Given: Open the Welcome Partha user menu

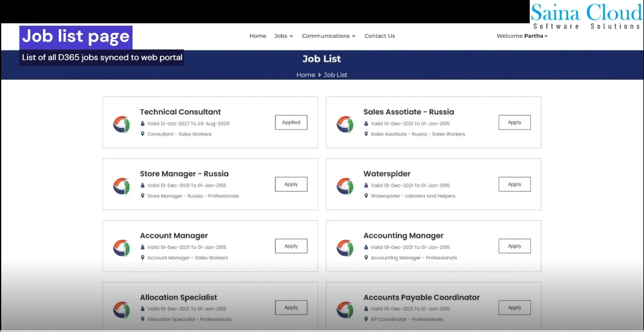Looking at the screenshot, I should click(x=522, y=36).
